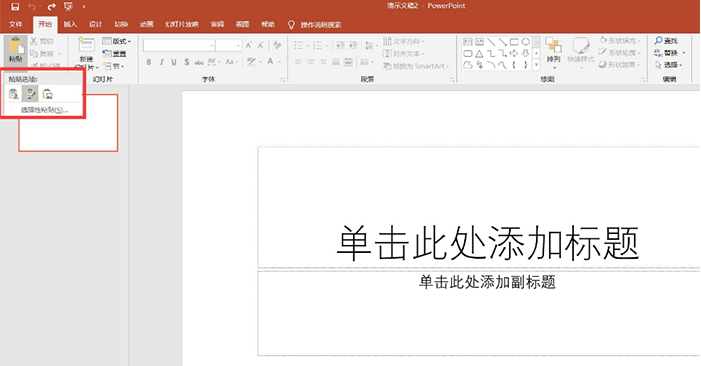Open the Layout (版式) dropdown
Screen dimensions: 701x366
tap(117, 41)
